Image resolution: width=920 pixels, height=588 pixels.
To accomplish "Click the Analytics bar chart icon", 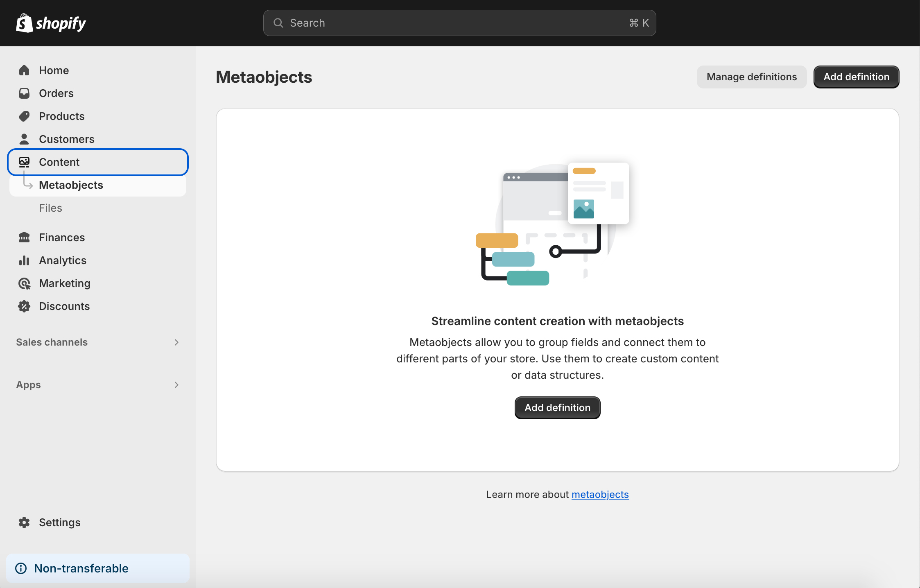I will click(24, 260).
